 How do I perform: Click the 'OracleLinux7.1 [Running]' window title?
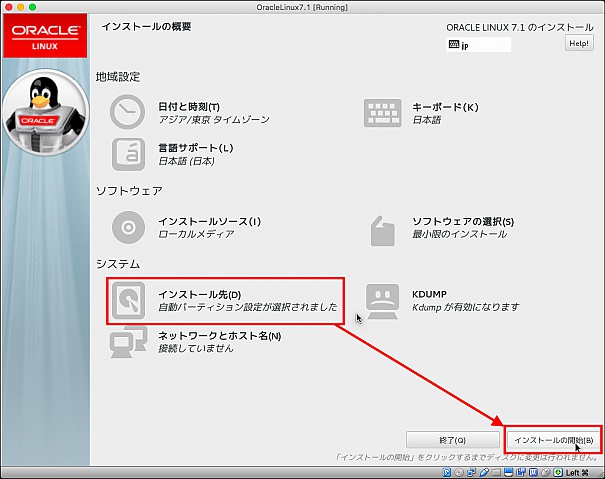pyautogui.click(x=302, y=7)
